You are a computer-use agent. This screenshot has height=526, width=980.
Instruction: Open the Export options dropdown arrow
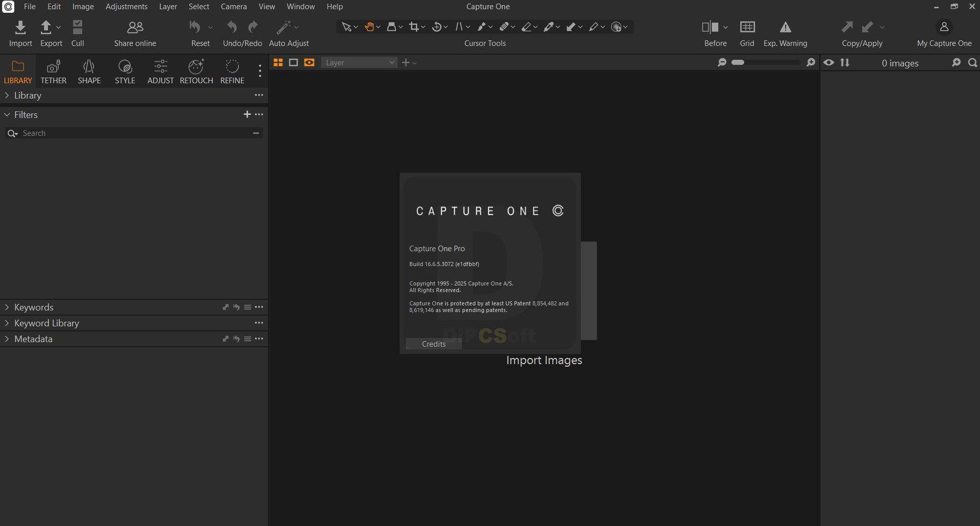[59, 27]
